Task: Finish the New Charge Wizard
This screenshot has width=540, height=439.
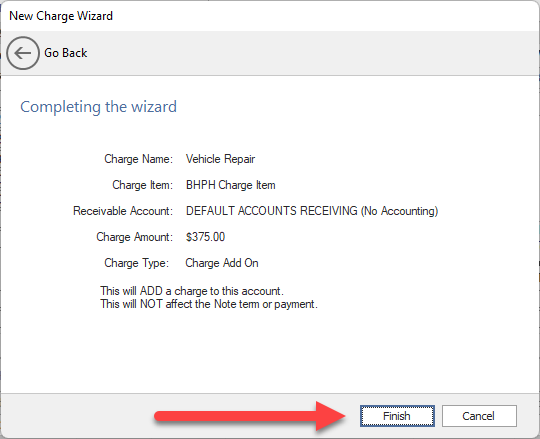Action: [397, 416]
